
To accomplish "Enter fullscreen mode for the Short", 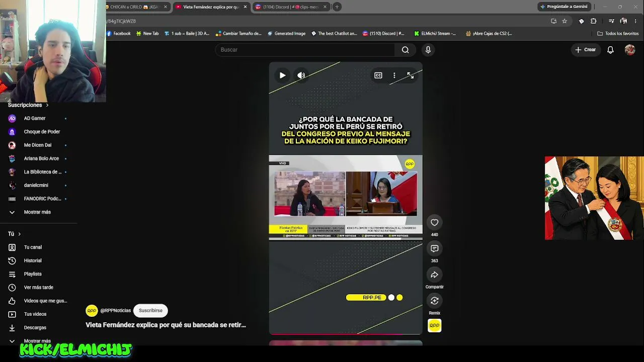I will 411,75.
